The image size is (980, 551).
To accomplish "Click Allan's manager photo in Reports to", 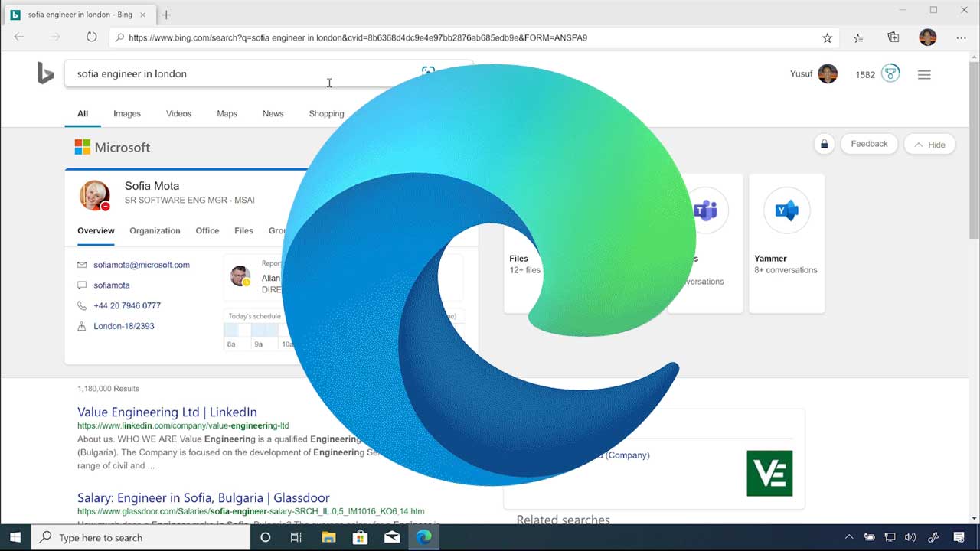I will coord(240,276).
